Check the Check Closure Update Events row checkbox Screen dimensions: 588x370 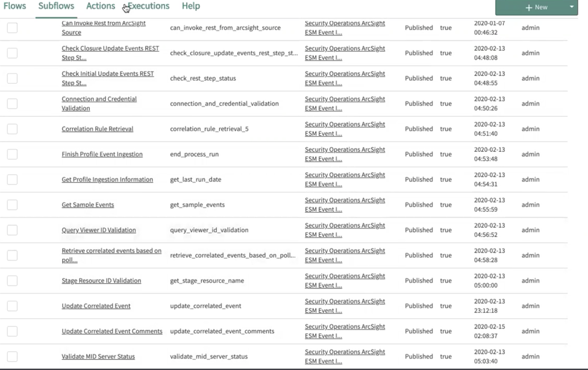click(13, 53)
